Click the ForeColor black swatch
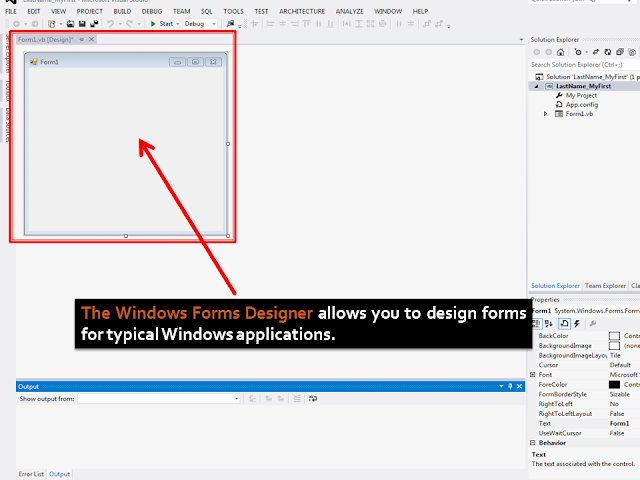This screenshot has width=640, height=480. (x=614, y=384)
